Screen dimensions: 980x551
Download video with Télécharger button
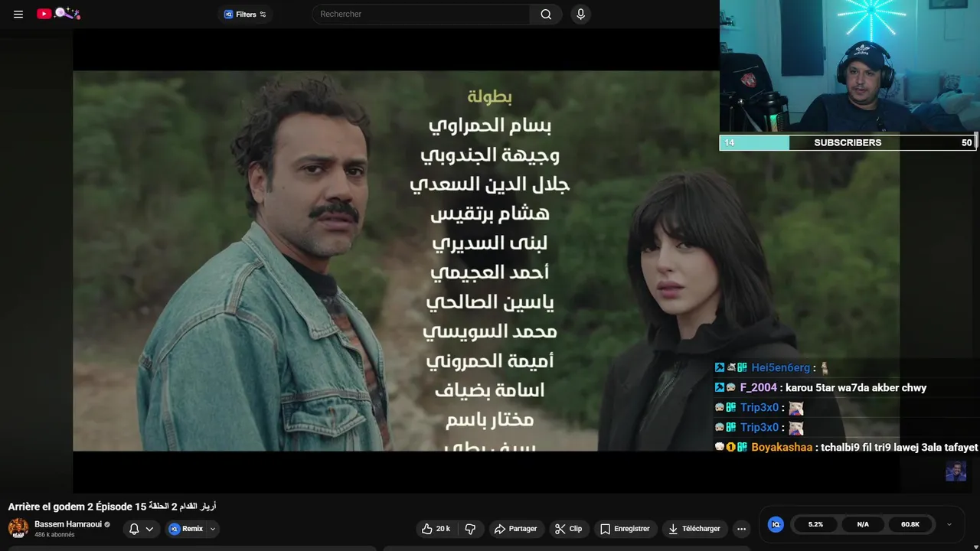click(x=694, y=529)
